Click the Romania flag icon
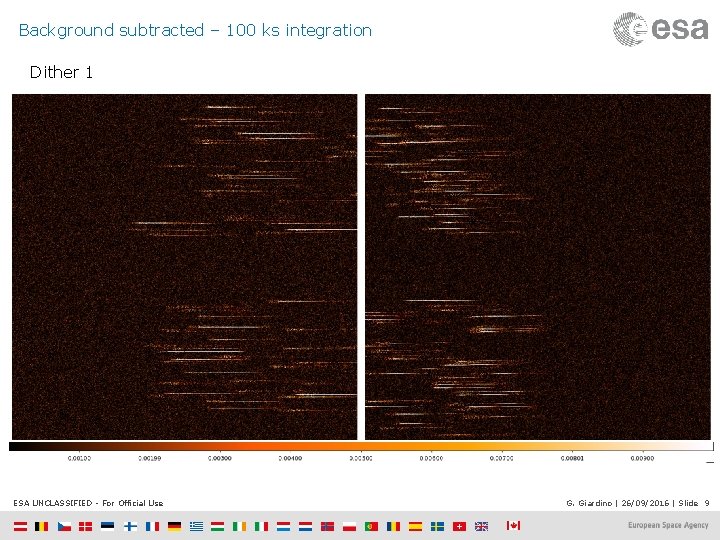The height and width of the screenshot is (540, 720). (393, 526)
